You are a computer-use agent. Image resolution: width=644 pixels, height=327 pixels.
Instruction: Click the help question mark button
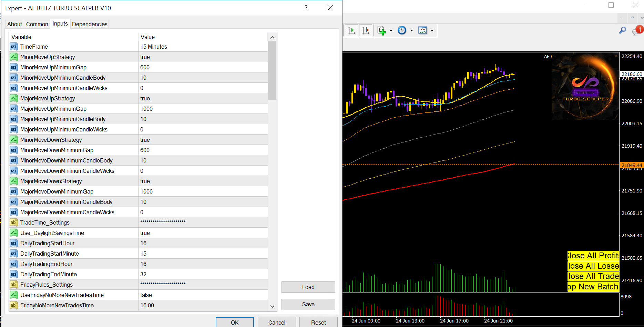[x=306, y=8]
